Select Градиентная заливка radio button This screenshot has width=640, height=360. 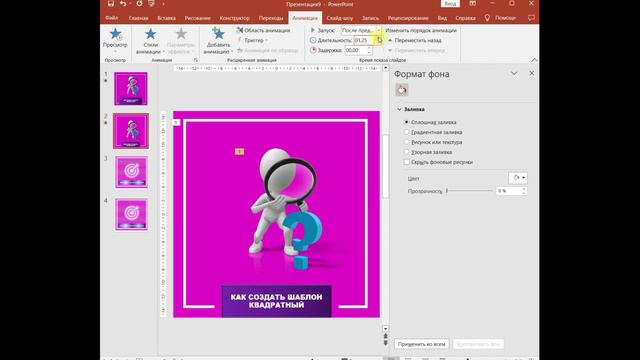click(x=407, y=132)
